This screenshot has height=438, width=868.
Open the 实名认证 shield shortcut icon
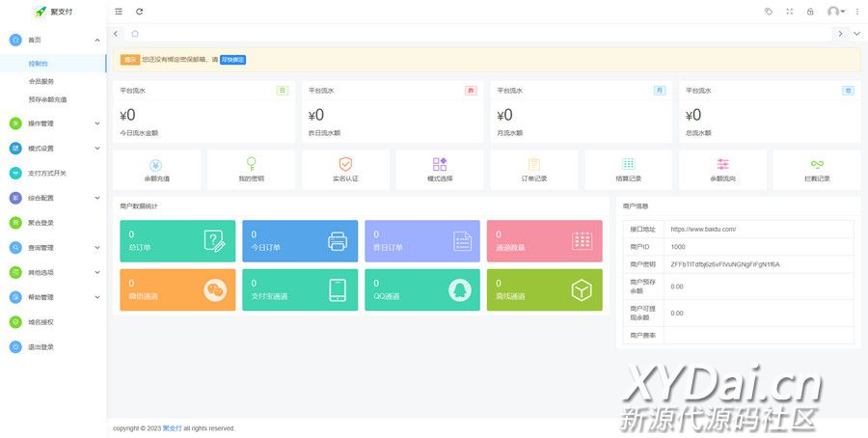click(x=345, y=165)
